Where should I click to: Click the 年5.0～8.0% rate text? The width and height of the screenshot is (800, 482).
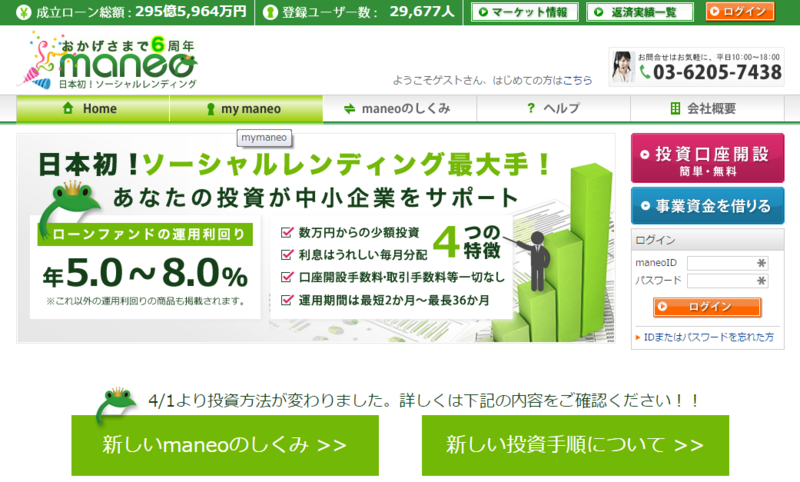[x=145, y=274]
